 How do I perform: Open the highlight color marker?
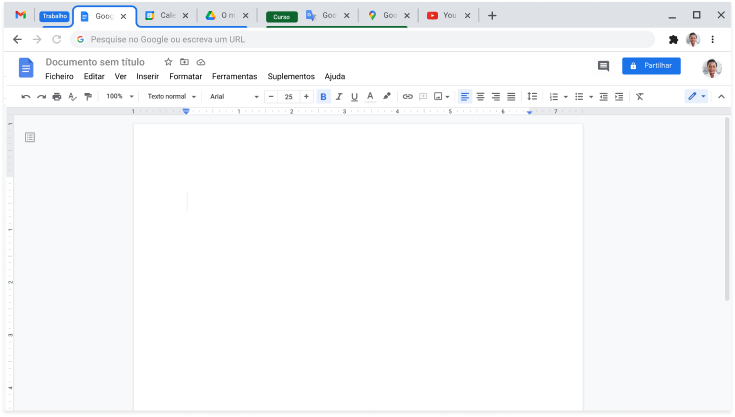(387, 97)
